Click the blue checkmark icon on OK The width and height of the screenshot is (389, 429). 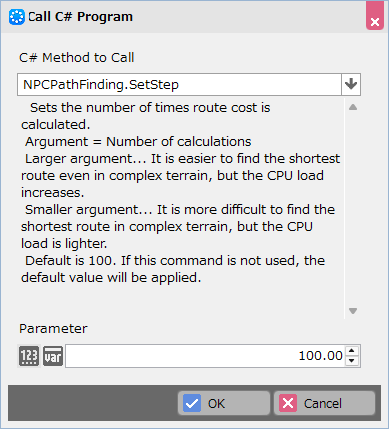coord(192,403)
